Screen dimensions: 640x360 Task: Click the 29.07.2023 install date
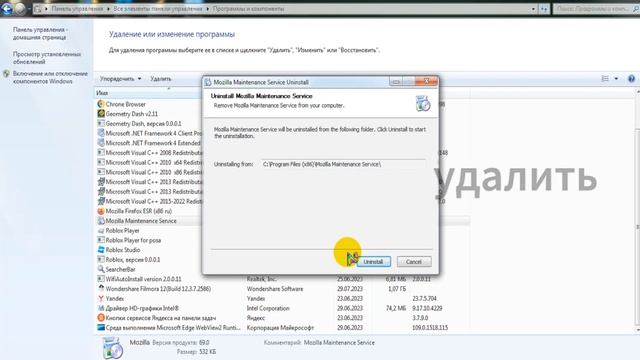point(350,289)
